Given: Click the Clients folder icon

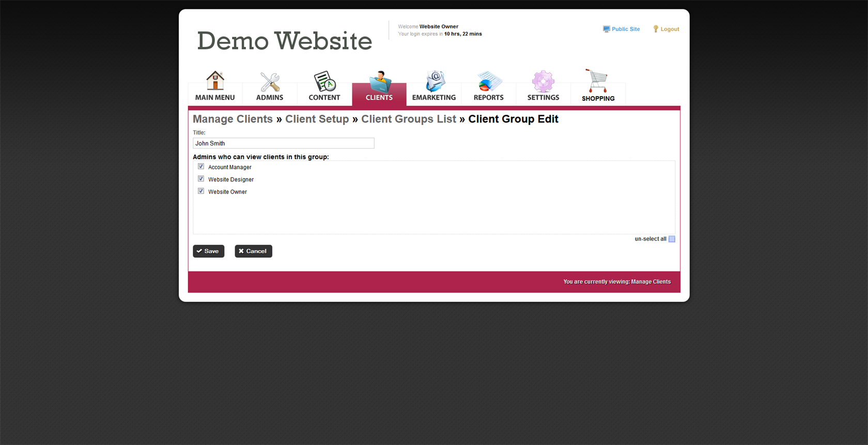Looking at the screenshot, I should click(380, 82).
